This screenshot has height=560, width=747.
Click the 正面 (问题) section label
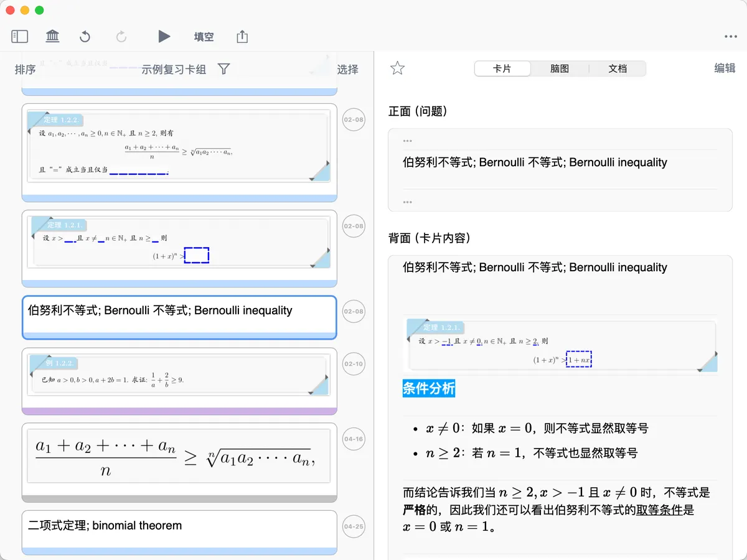click(418, 111)
